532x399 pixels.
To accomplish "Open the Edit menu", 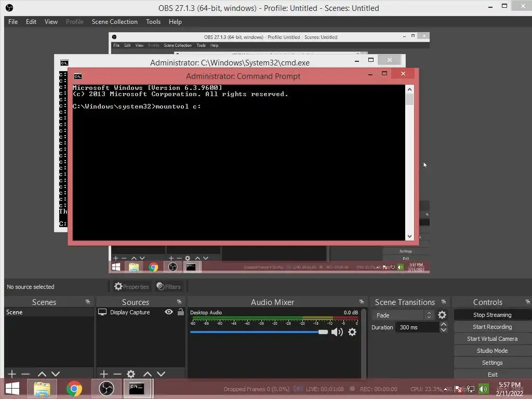I will click(x=31, y=22).
